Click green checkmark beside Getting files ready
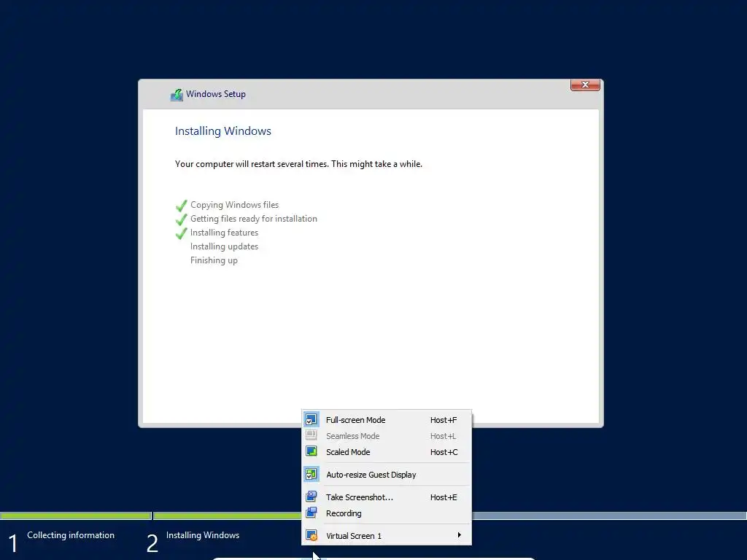The image size is (747, 560). click(x=181, y=219)
